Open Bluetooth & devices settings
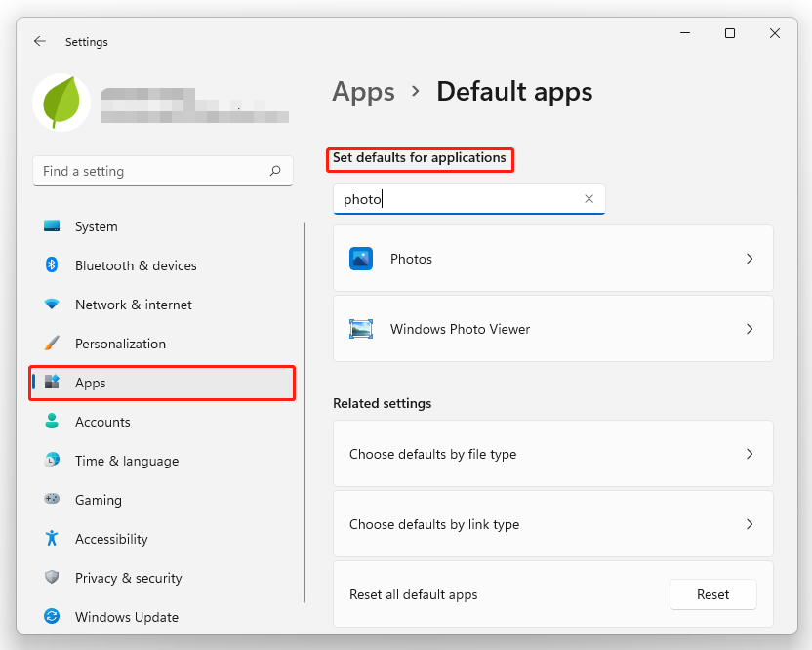Screen dimensions: 812x650 point(162,265)
